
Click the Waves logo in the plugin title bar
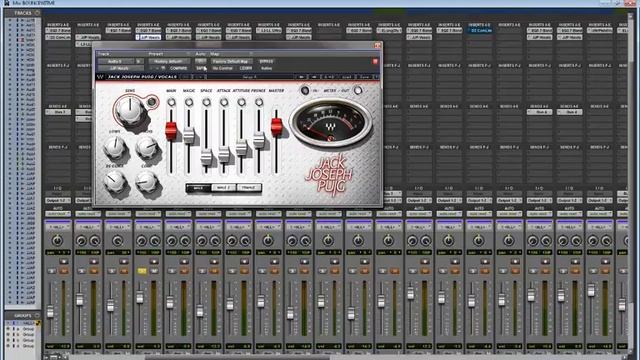click(x=100, y=77)
